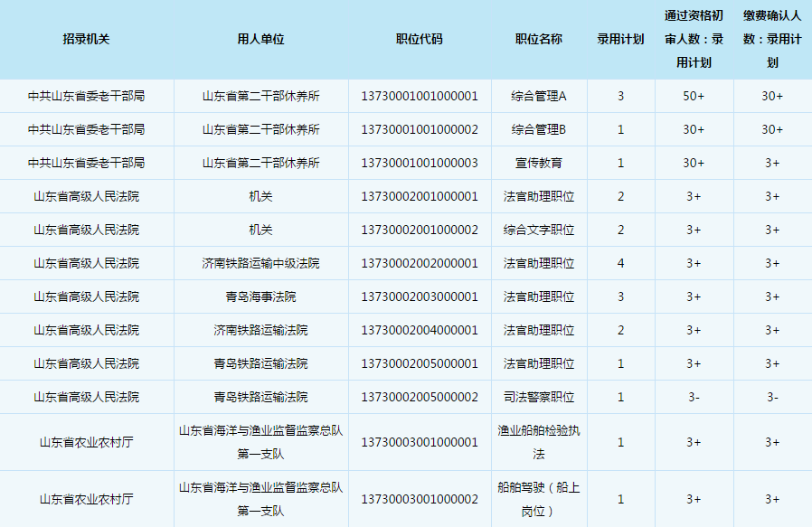The image size is (812, 527).
Task: Click 青岛铁路运输法院 in the 司法警察职位 row
Action: [261, 397]
